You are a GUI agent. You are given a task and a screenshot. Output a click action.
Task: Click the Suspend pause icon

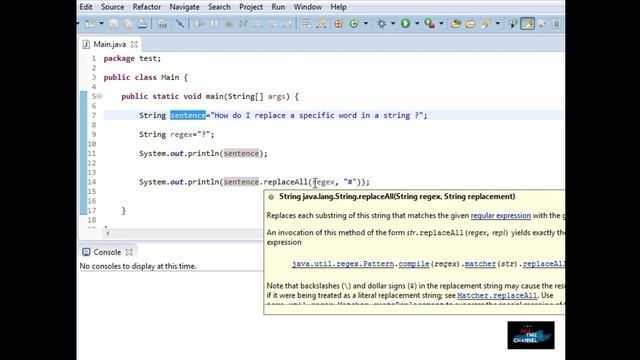click(214, 24)
